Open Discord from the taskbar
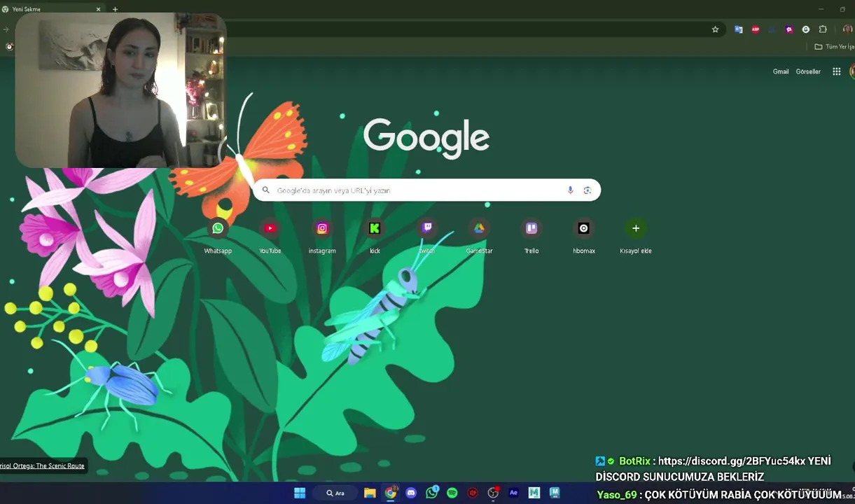855x504 pixels. (411, 493)
